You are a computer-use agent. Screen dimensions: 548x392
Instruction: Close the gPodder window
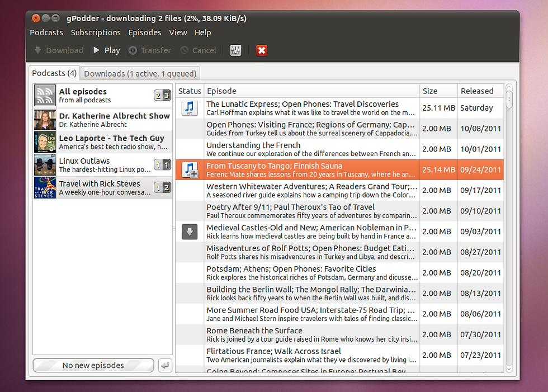[x=36, y=18]
